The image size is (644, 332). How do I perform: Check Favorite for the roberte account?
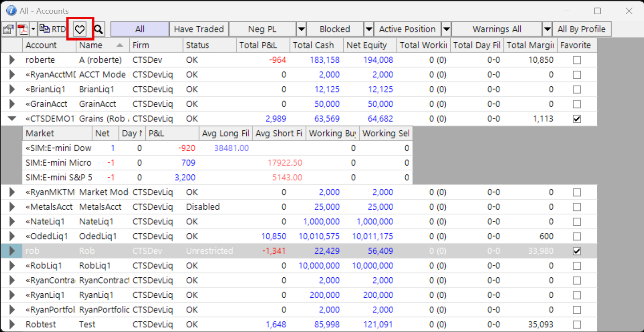tap(577, 60)
